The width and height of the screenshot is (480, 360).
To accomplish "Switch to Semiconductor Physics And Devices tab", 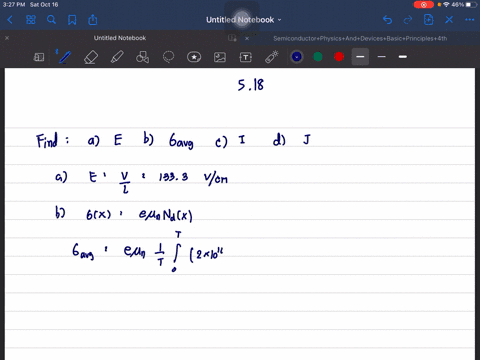I will coord(360,38).
